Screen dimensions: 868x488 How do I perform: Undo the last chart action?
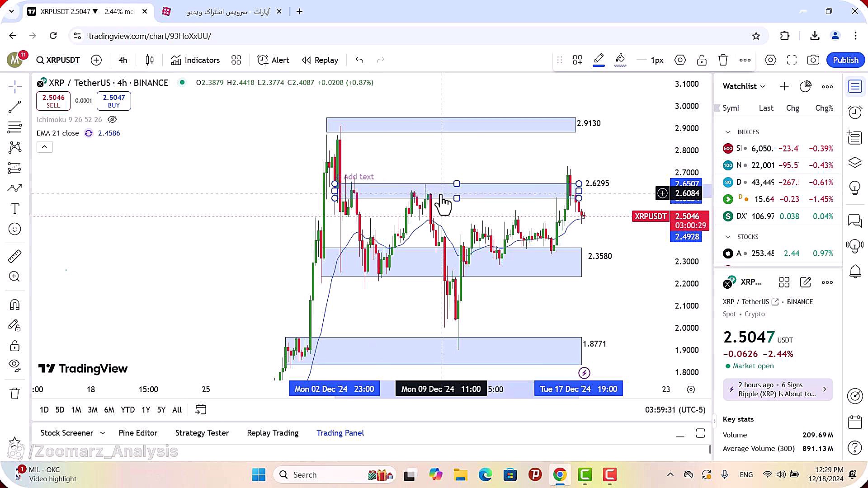(x=359, y=60)
